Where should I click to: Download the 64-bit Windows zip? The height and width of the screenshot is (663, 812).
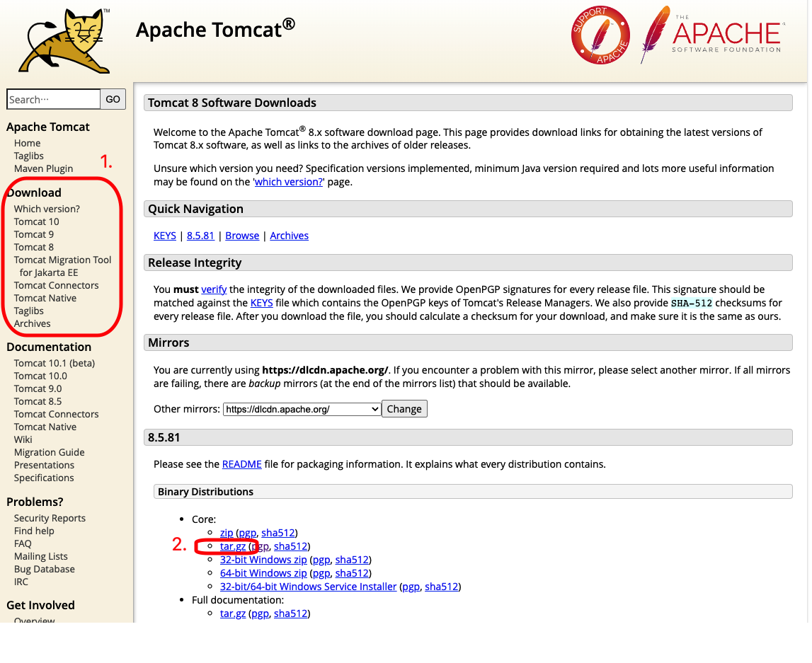pos(263,573)
